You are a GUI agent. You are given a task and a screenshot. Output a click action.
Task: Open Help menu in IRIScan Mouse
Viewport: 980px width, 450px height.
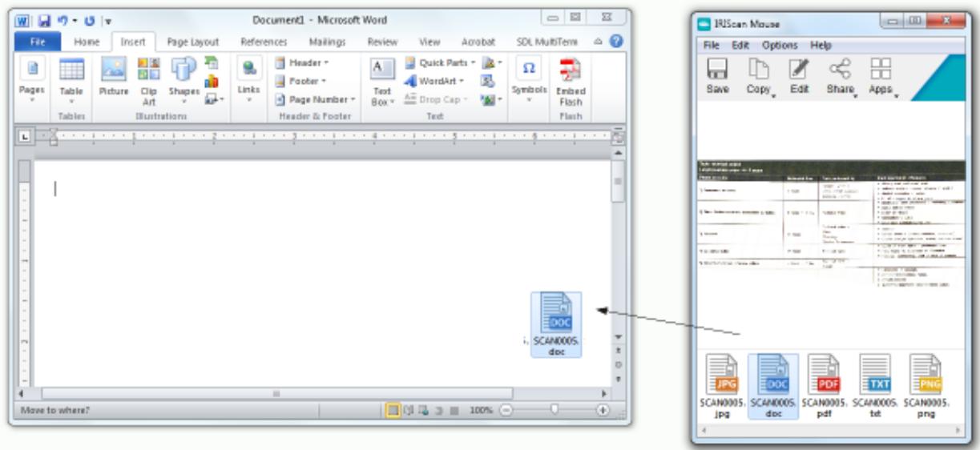[x=821, y=46]
